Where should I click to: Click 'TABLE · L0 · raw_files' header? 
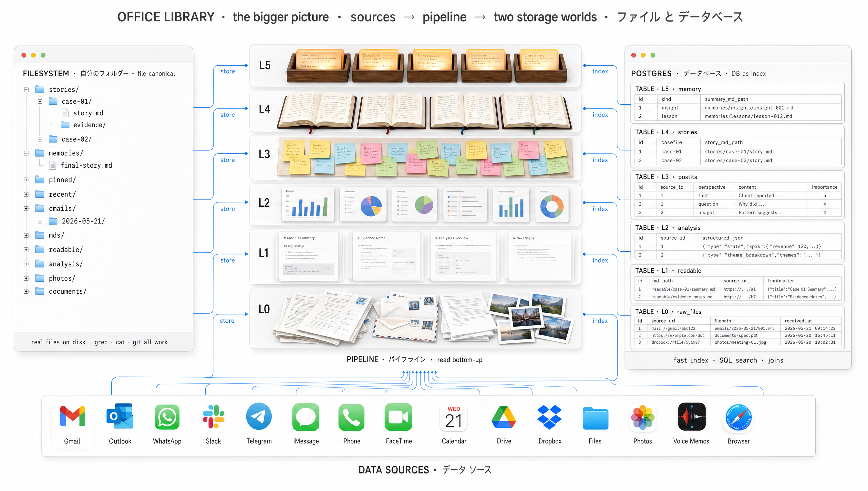click(668, 312)
